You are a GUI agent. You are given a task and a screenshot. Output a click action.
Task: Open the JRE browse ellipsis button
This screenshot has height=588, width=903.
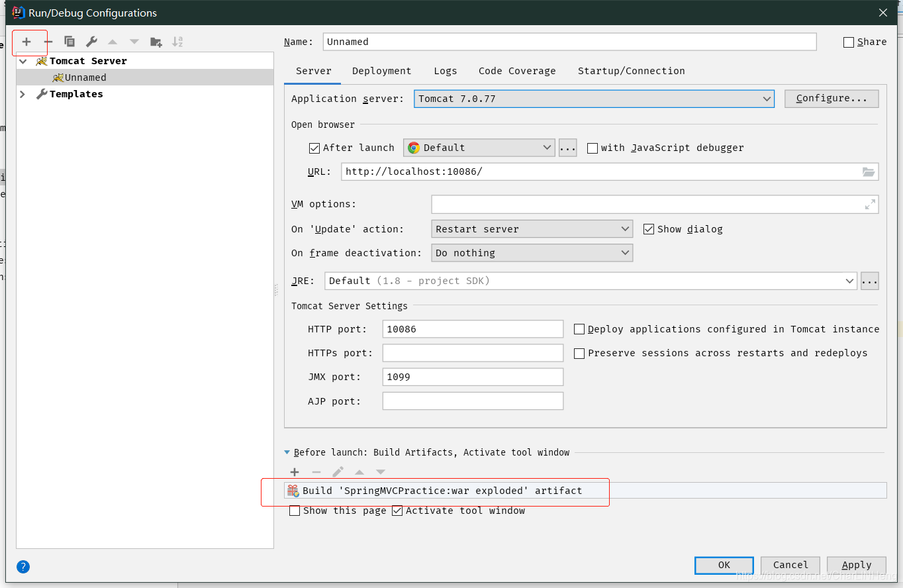(x=869, y=281)
